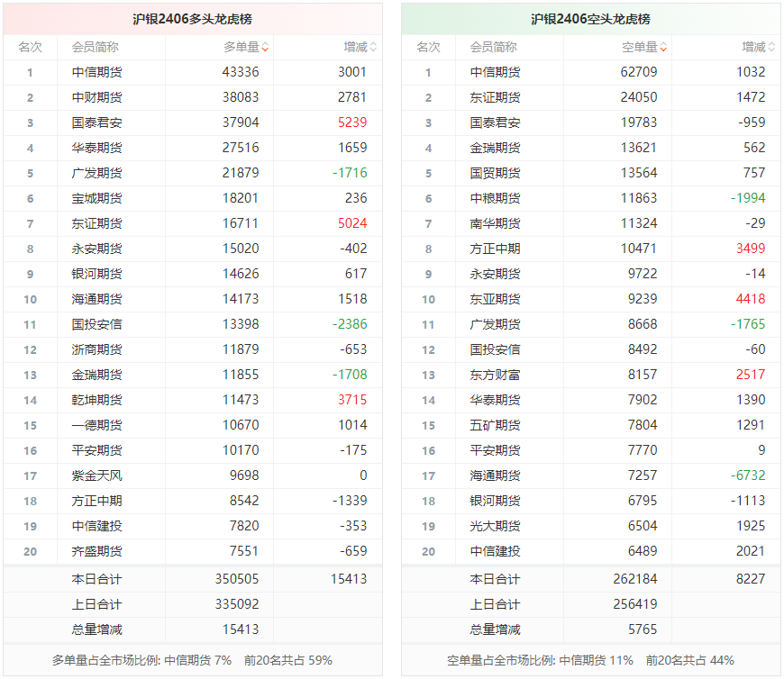Click green change value -1994
Screen dimensions: 784x679
[748, 198]
